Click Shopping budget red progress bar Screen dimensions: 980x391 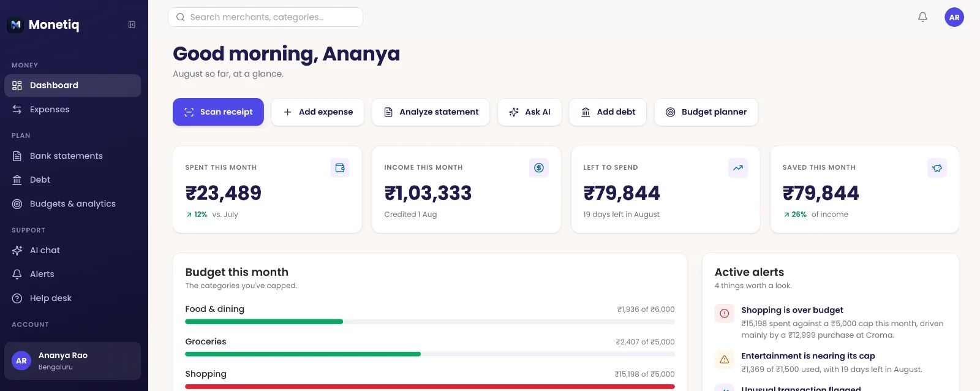pos(430,387)
